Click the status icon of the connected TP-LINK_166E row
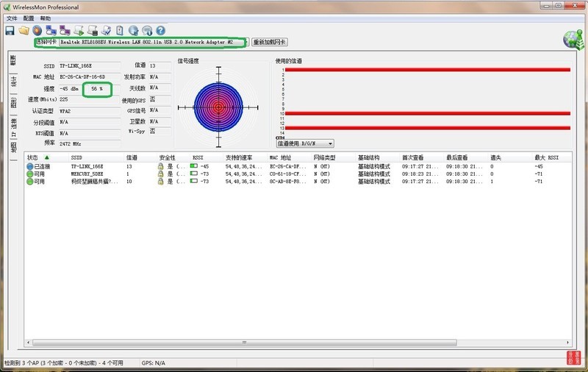 click(30, 167)
